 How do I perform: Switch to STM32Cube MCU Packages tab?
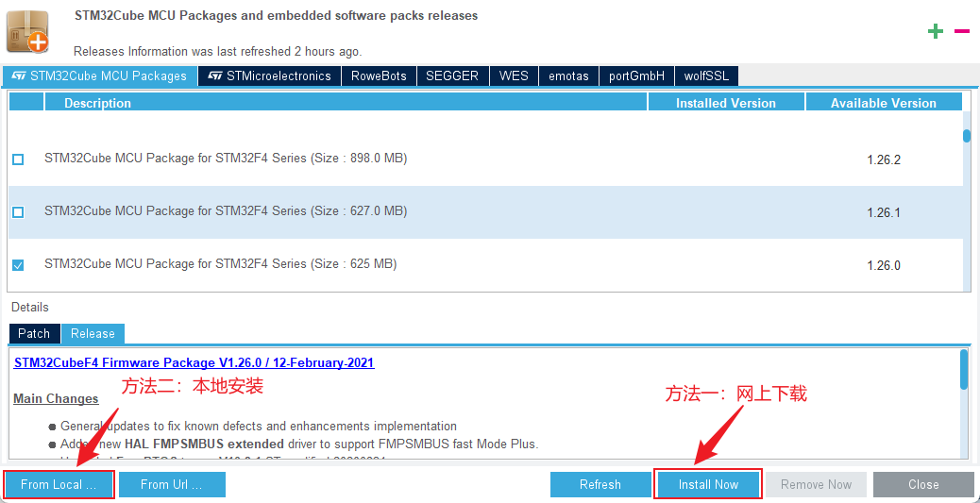(100, 76)
